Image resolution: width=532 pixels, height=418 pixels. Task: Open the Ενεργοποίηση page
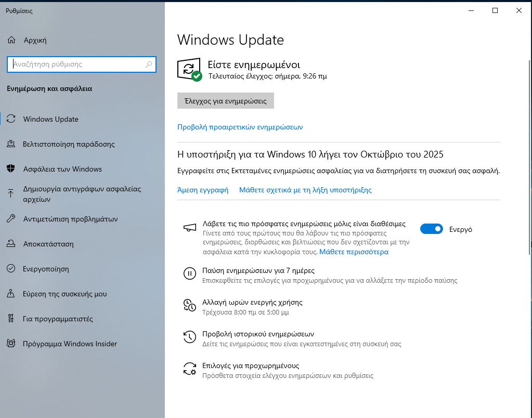83,268
